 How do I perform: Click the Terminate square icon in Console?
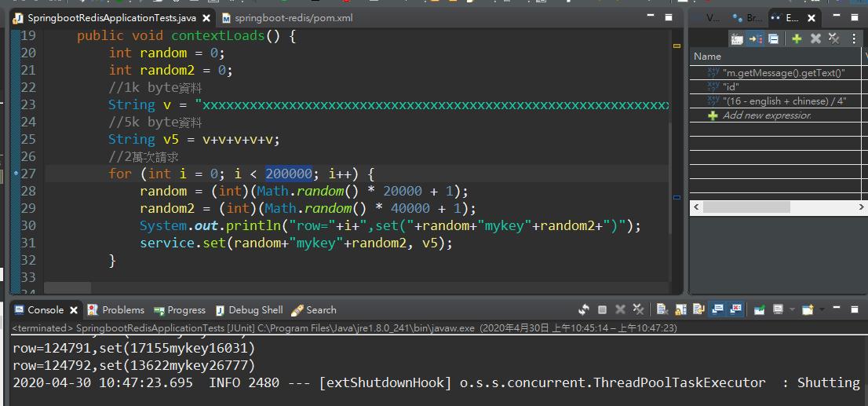pos(602,309)
